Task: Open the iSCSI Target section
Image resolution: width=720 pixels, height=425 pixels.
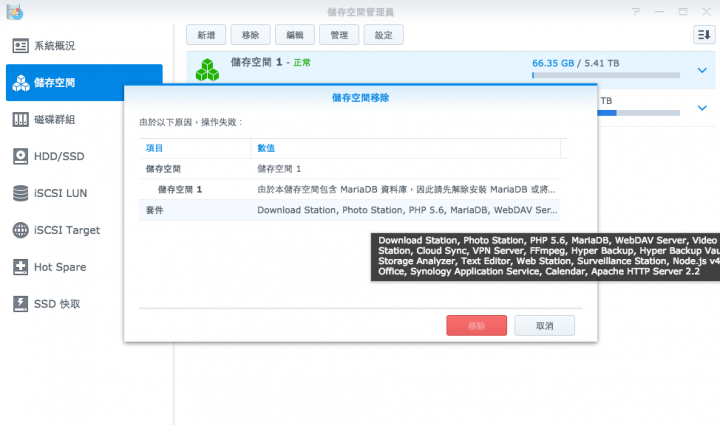Action: click(x=65, y=230)
